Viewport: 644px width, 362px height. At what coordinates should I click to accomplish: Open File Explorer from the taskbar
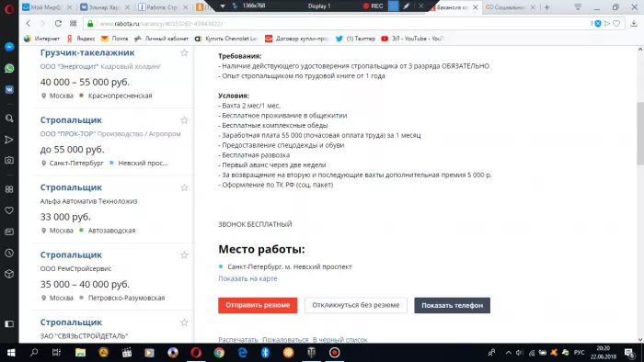[81, 353]
